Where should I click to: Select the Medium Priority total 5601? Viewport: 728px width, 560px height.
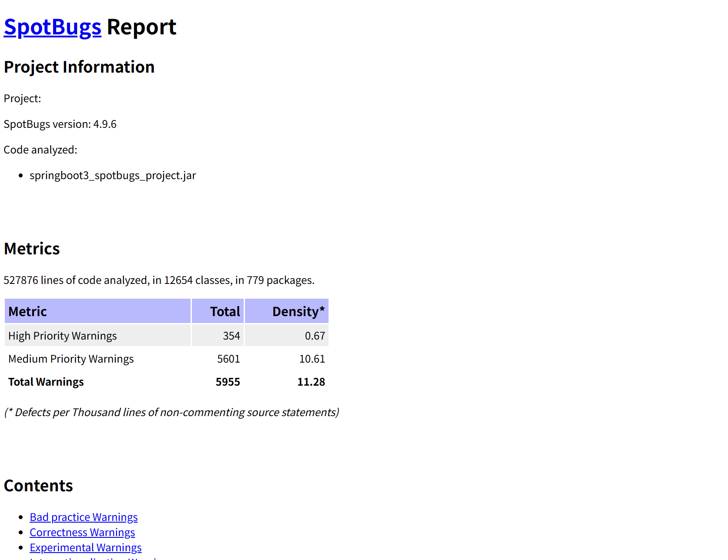point(218,359)
